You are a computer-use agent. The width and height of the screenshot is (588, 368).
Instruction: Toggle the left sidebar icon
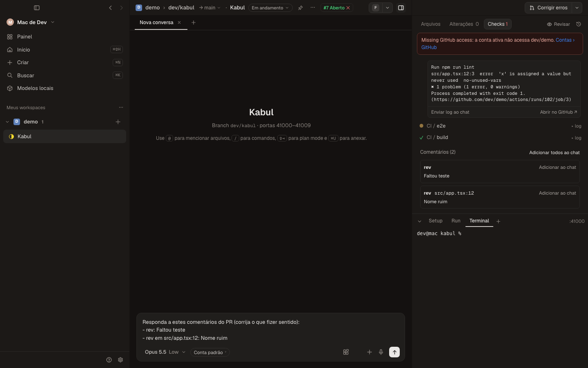pyautogui.click(x=37, y=8)
